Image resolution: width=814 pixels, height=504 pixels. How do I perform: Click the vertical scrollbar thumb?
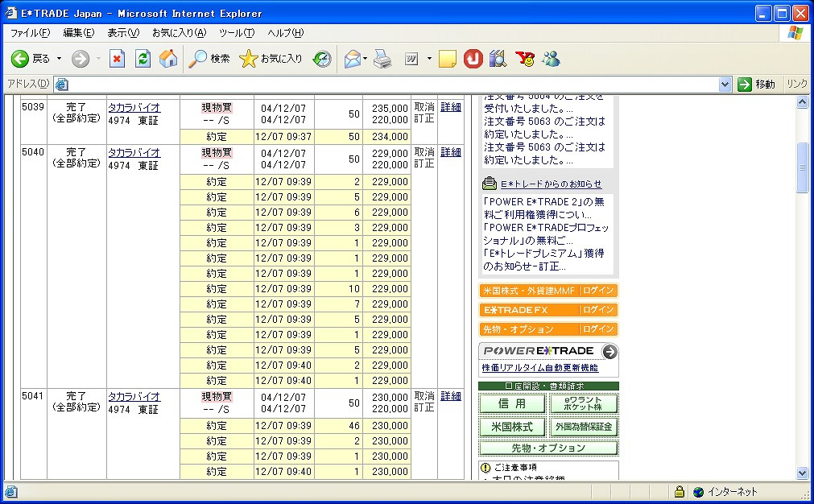click(x=802, y=167)
